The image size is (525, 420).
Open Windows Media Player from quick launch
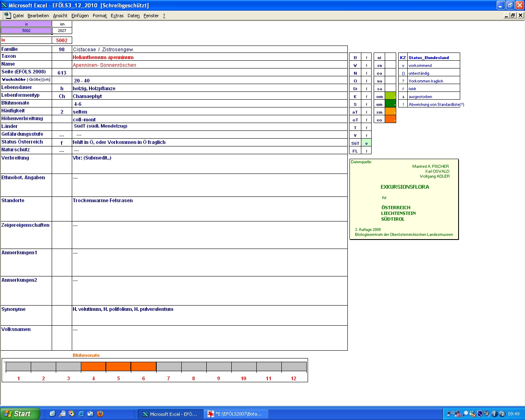(x=71, y=414)
